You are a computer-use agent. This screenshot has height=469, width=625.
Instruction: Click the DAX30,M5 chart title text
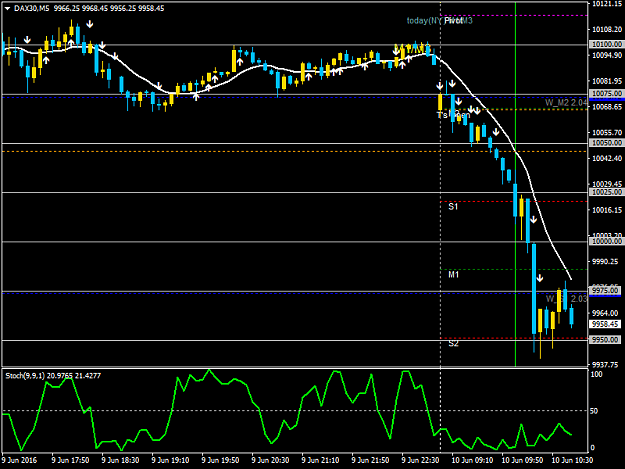(31, 8)
